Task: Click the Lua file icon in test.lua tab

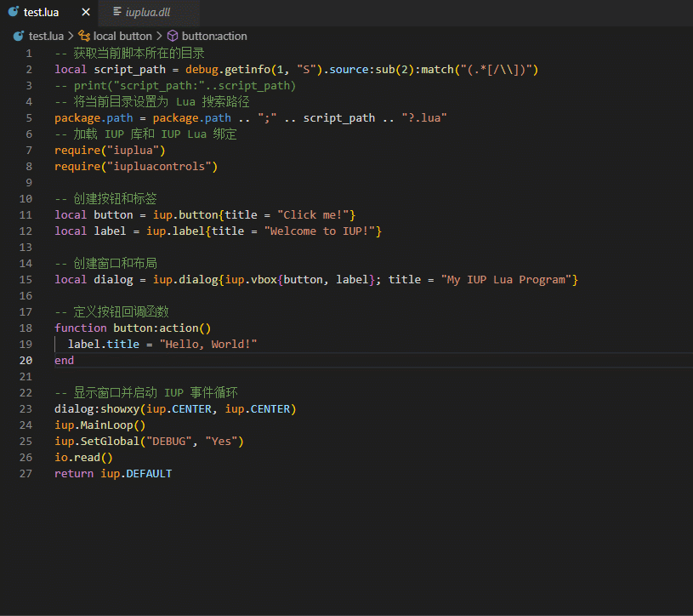Action: [14, 12]
